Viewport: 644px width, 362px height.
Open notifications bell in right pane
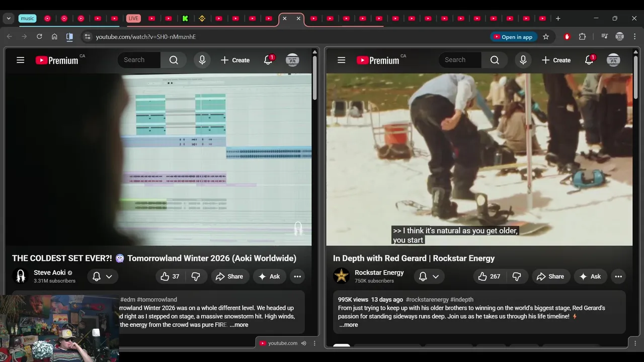589,60
